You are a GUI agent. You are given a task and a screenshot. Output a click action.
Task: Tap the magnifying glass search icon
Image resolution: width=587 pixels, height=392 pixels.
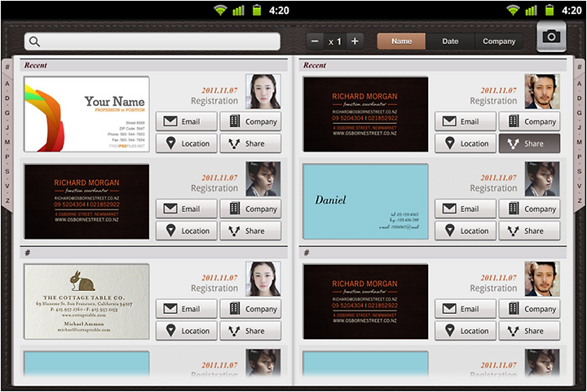click(x=34, y=42)
